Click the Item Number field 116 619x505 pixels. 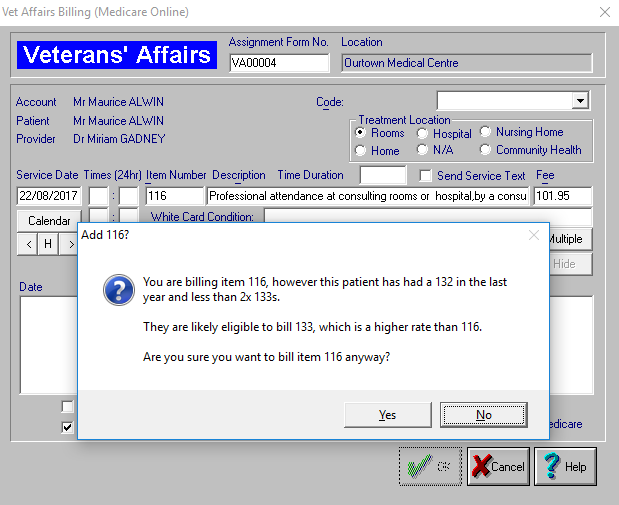pos(174,196)
